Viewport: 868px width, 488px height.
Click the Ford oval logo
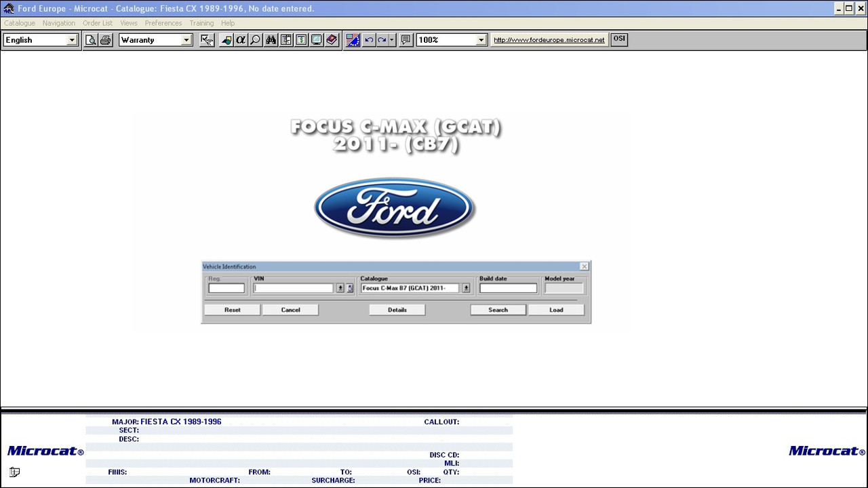(x=395, y=208)
